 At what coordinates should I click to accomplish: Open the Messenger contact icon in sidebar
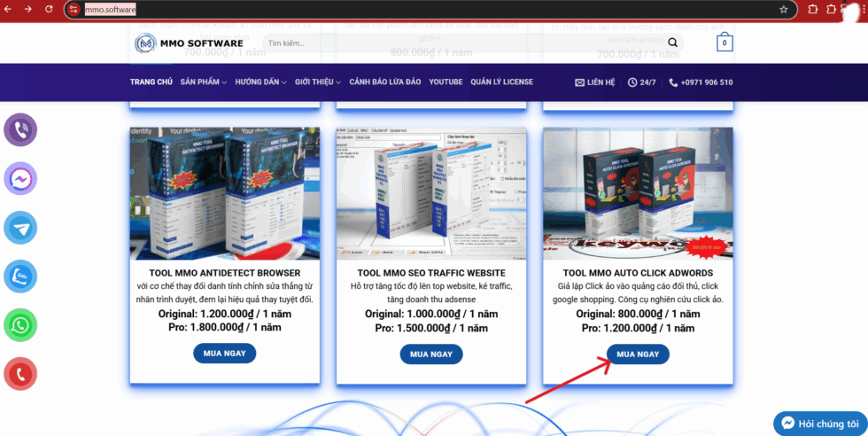pos(20,178)
